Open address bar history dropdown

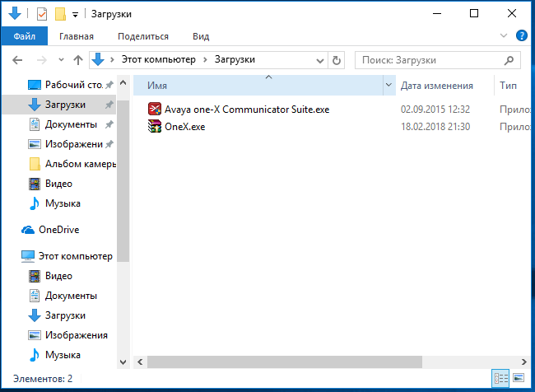tap(319, 61)
